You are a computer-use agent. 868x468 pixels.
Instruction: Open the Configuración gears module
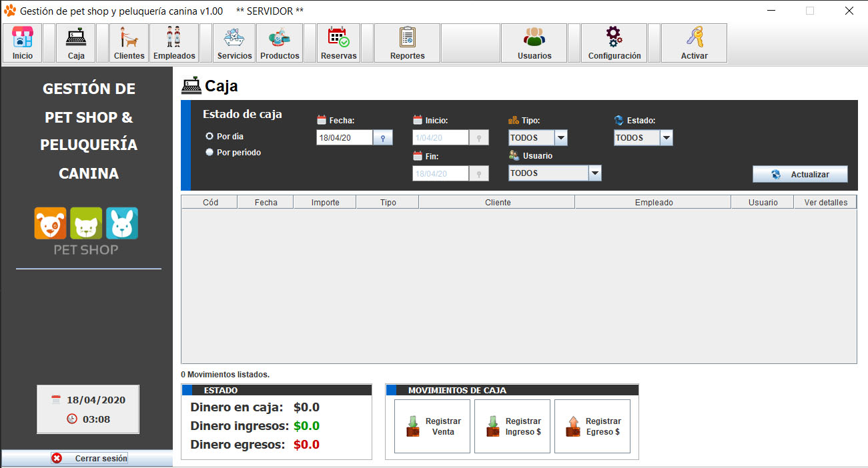pyautogui.click(x=614, y=43)
